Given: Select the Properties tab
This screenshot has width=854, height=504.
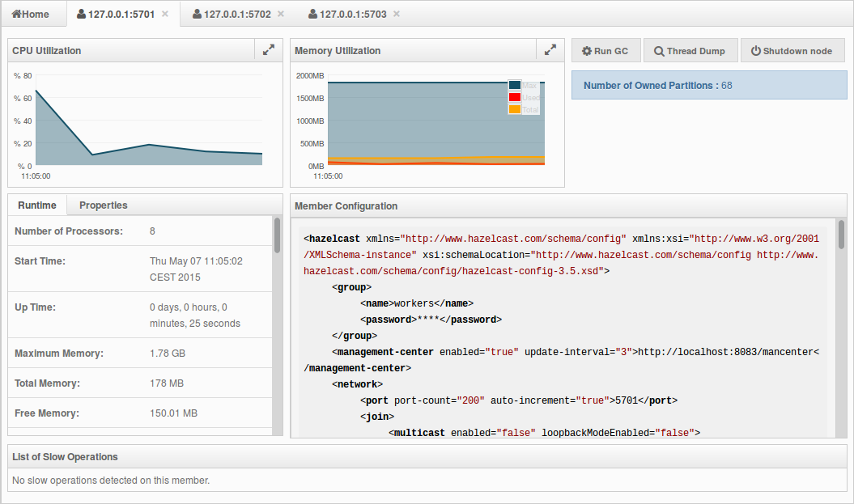Looking at the screenshot, I should coord(103,205).
